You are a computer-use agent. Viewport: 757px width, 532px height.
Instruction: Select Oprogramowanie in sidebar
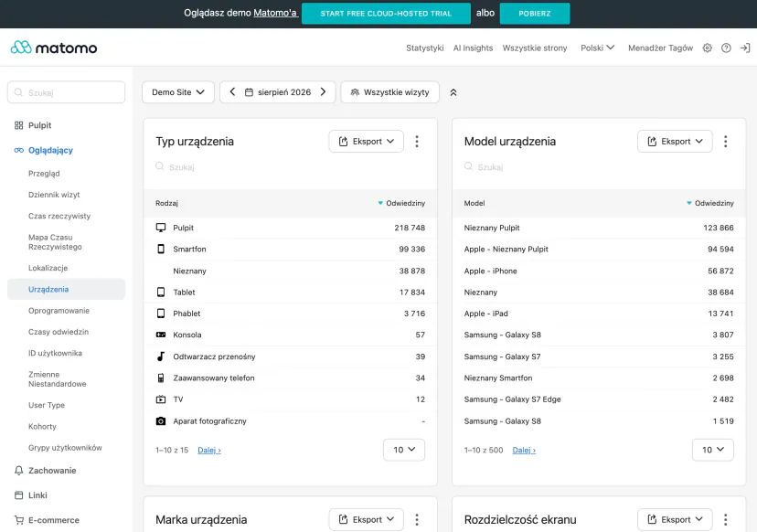59,311
